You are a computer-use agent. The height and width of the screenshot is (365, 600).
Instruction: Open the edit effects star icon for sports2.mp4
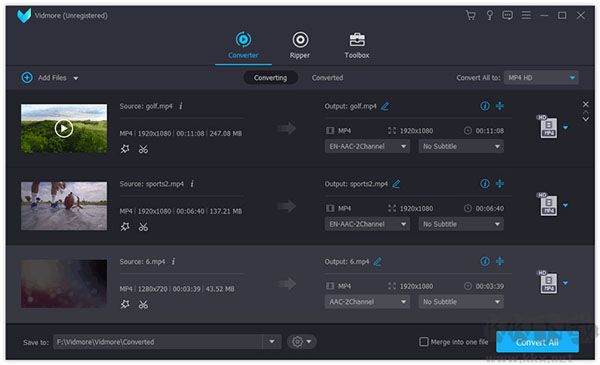tap(125, 227)
